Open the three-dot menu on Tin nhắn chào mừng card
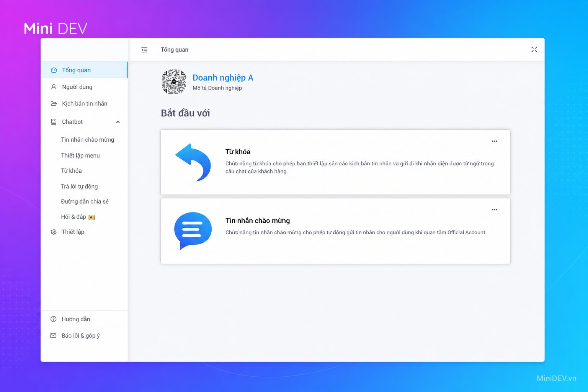The width and height of the screenshot is (588, 392). click(x=495, y=210)
